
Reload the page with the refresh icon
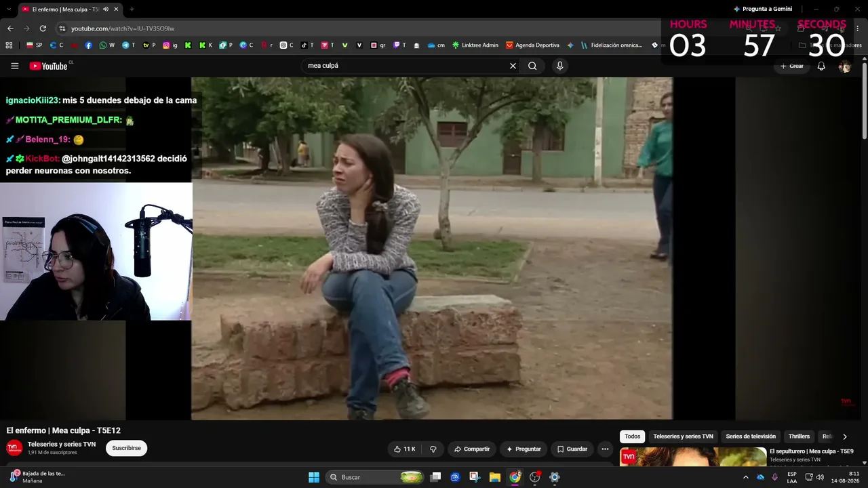pos(43,28)
